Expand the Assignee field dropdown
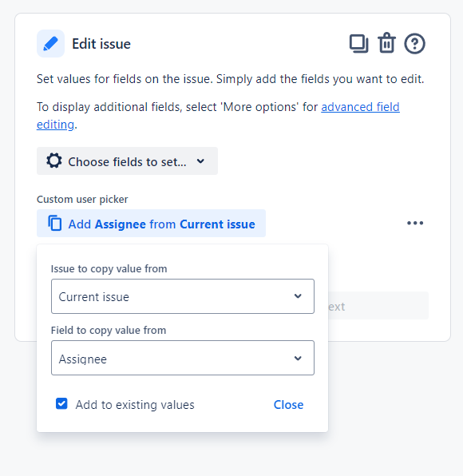The height and width of the screenshot is (476, 463). point(183,358)
